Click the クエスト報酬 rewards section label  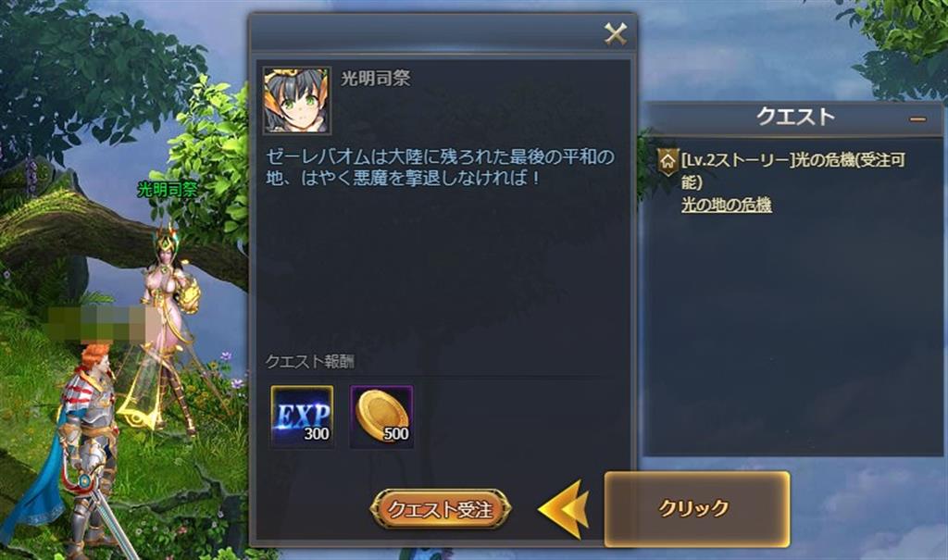pos(309,361)
